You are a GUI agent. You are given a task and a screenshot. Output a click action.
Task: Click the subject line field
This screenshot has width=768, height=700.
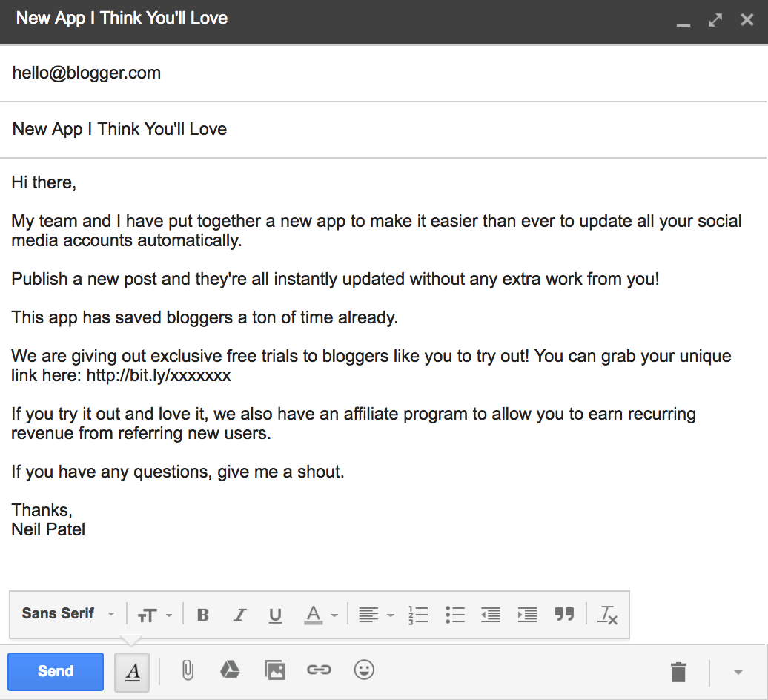pyautogui.click(x=383, y=130)
